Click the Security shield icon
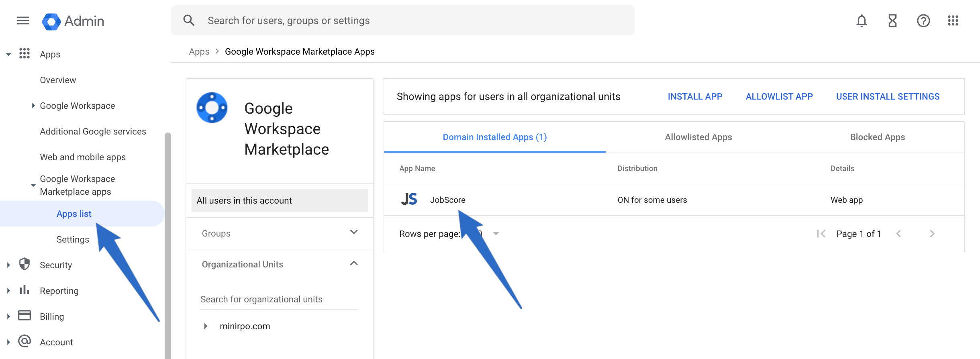 24,264
